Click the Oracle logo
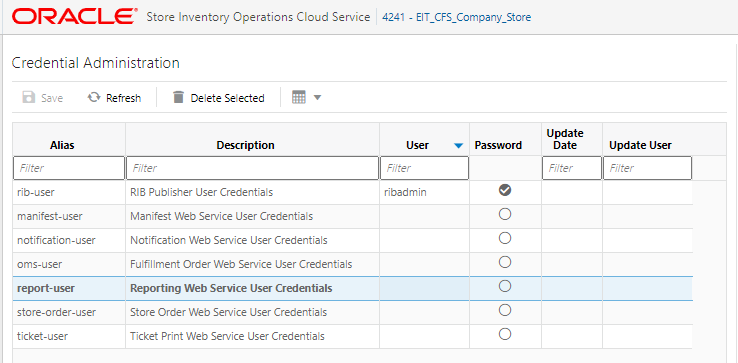Screen dimensions: 738x363 click(75, 17)
